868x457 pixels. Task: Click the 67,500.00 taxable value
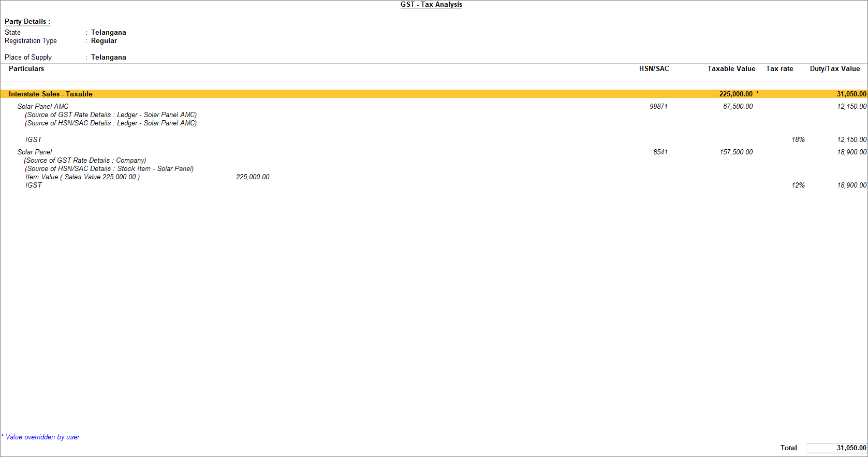tap(738, 106)
